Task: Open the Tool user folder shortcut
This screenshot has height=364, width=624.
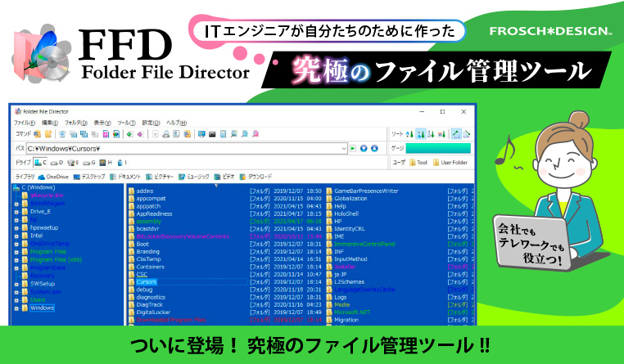Action: pyautogui.click(x=418, y=162)
